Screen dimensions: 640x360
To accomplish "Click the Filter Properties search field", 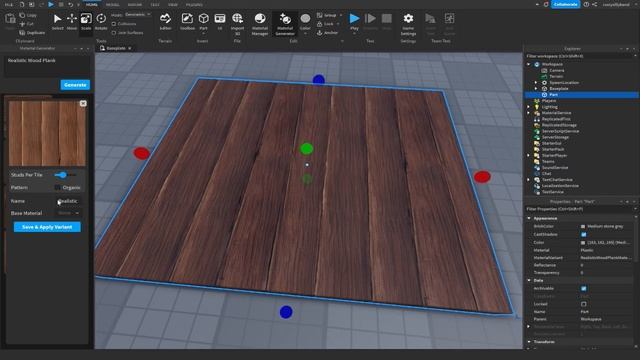I will pos(580,209).
